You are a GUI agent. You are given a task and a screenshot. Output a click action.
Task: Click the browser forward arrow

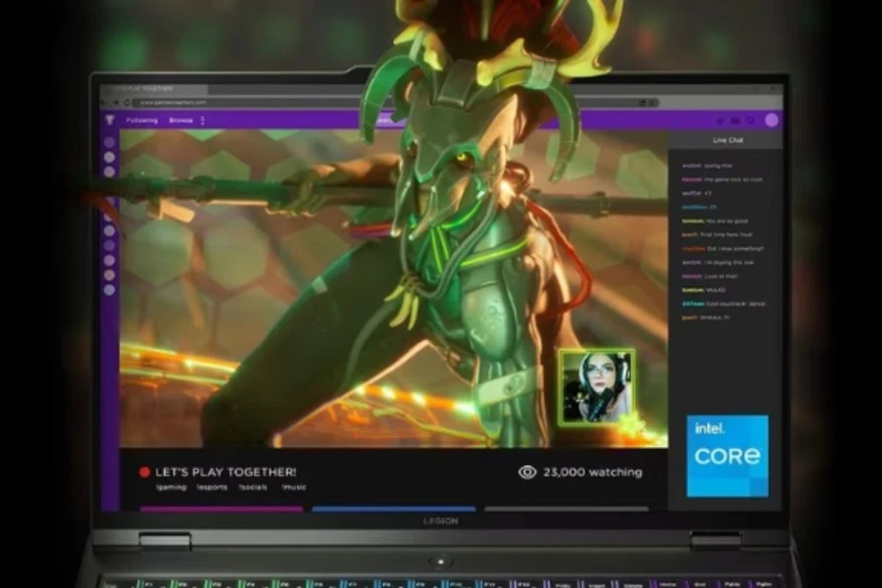[116, 102]
